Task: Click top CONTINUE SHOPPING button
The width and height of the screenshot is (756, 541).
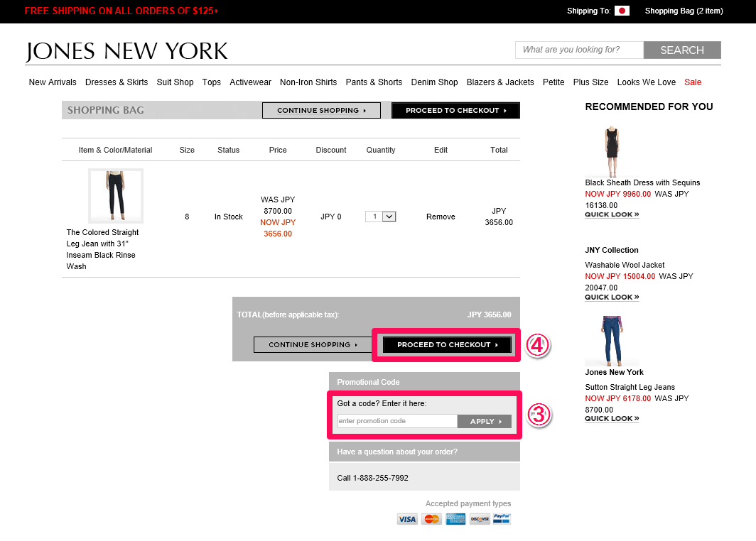Action: coord(322,110)
